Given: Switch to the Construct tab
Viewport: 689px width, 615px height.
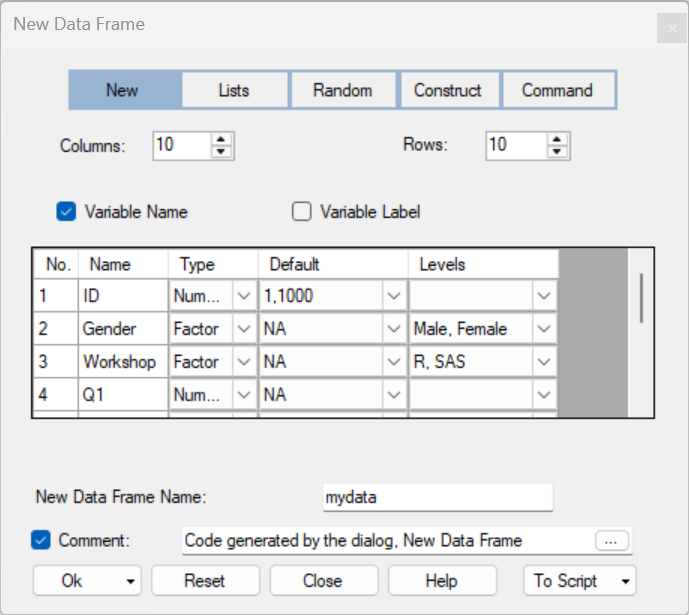Looking at the screenshot, I should point(447,90).
